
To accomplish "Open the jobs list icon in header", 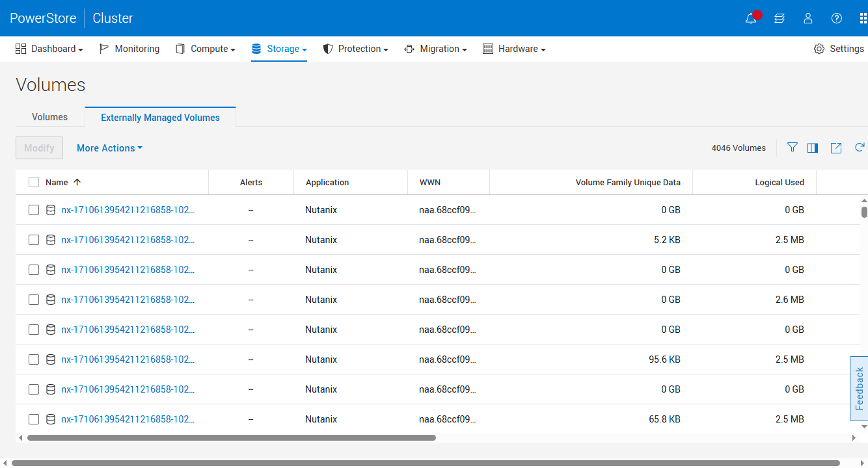I will coord(780,18).
